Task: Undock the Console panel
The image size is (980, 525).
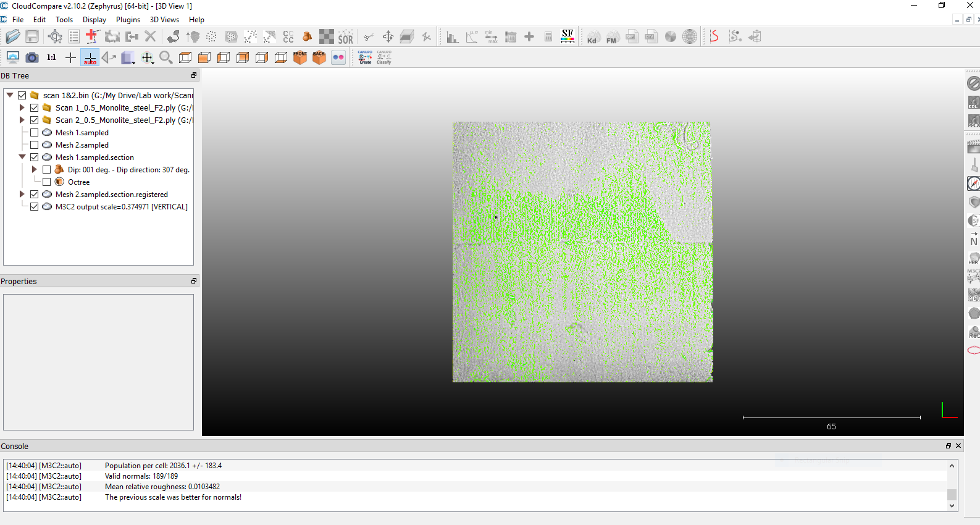Action: coord(949,446)
